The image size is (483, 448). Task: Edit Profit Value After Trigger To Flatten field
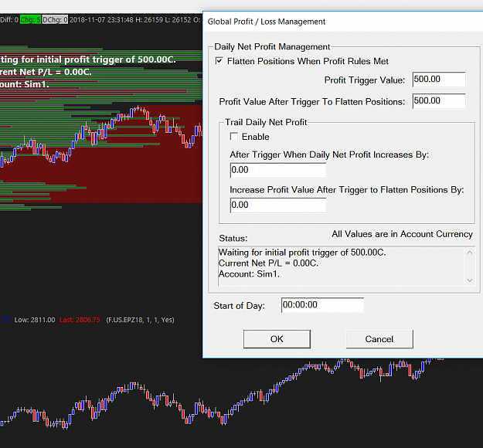[x=439, y=101]
